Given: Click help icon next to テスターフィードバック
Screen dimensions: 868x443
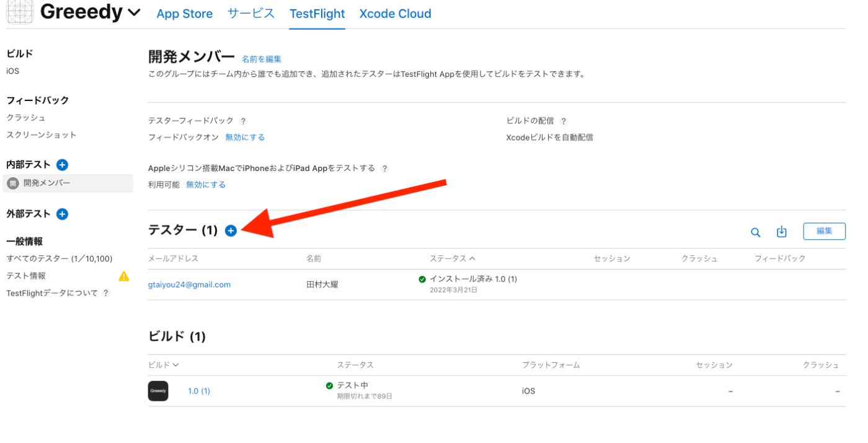Looking at the screenshot, I should coord(244,121).
